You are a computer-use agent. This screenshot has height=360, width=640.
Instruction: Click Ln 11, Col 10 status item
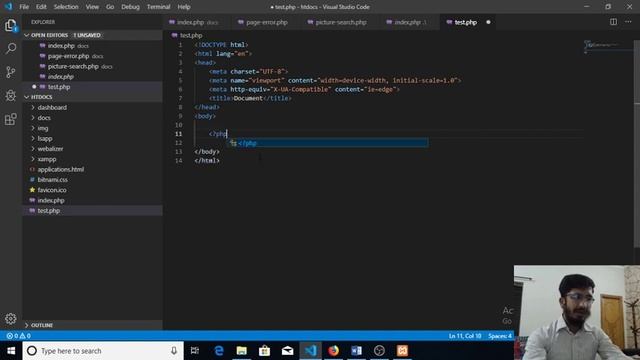tap(465, 336)
